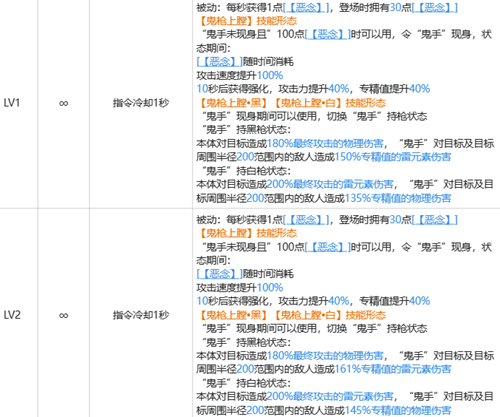Click the ∞ symbol in LV1 row
Image resolution: width=500 pixels, height=417 pixels.
pos(63,103)
